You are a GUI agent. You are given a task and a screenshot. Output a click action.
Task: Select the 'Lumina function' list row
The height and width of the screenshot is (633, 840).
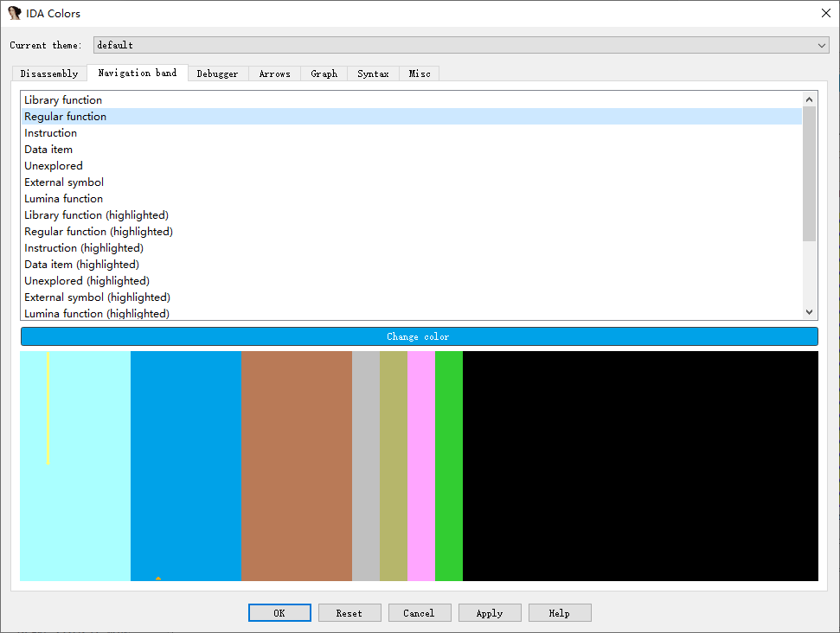click(x=412, y=199)
